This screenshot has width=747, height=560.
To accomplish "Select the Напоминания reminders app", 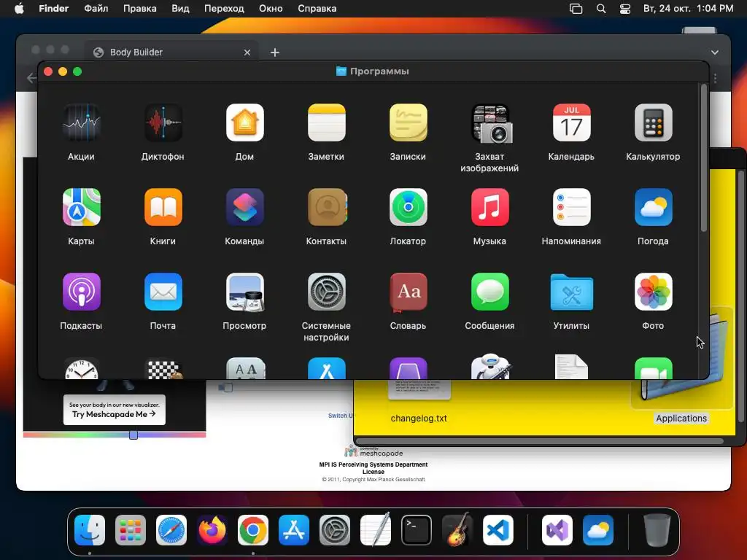I will [572, 207].
